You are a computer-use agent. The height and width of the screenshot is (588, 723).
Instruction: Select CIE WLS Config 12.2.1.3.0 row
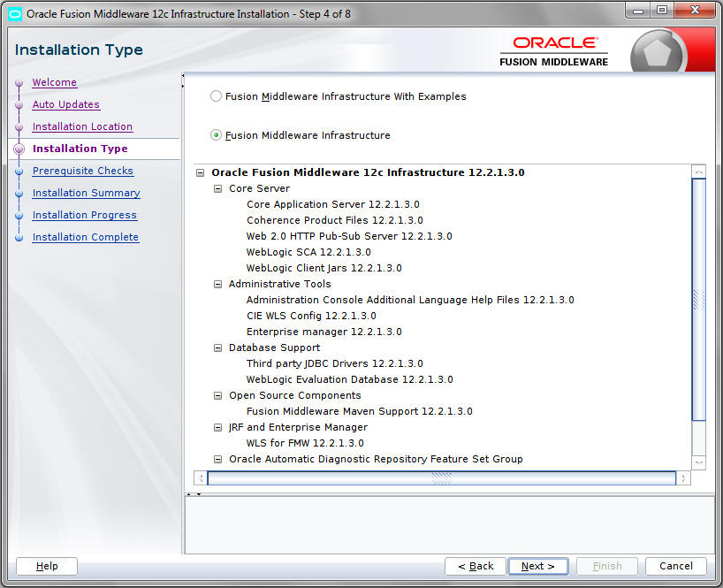(311, 316)
